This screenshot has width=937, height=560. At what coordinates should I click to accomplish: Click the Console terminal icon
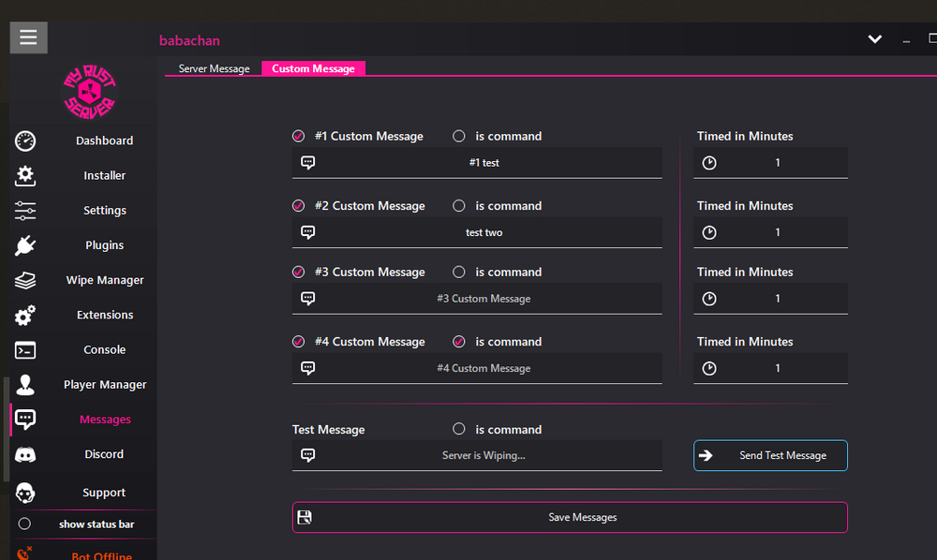coord(25,350)
